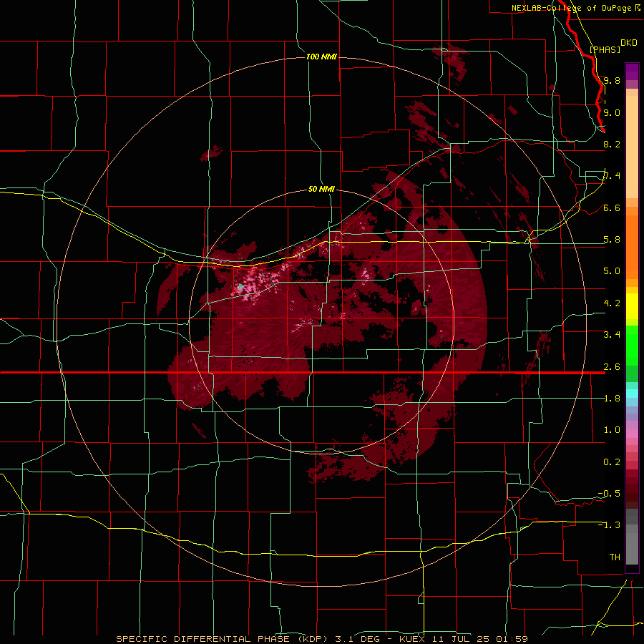The width and height of the screenshot is (644, 644).
Task: Click the -0.5 scale value
Action: click(x=609, y=494)
